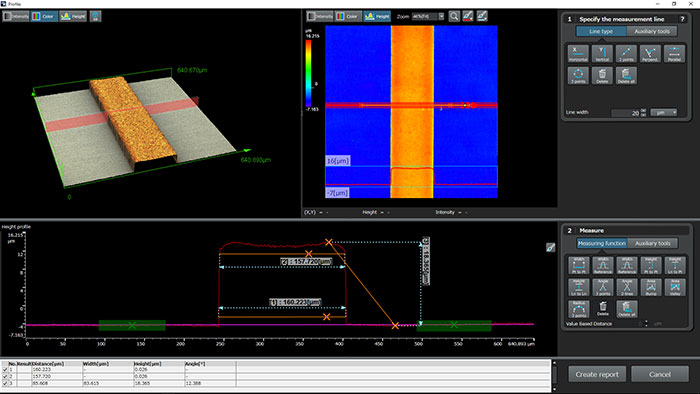The height and width of the screenshot is (394, 700).
Task: Click the last pen edit icon in toolbar
Action: (482, 16)
